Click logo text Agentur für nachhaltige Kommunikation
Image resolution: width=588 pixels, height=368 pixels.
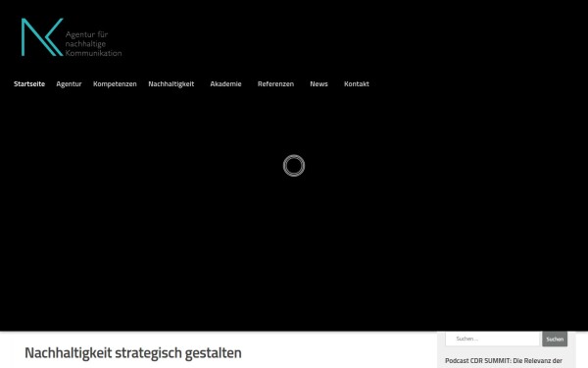pos(93,43)
